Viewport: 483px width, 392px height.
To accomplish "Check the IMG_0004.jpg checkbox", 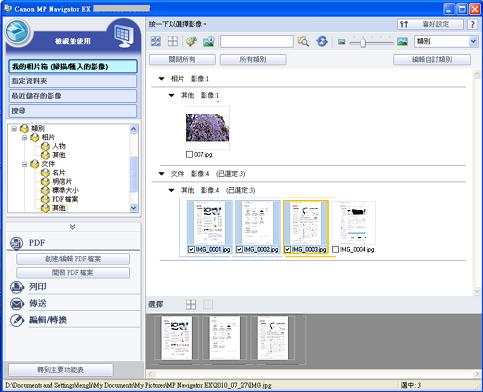I will click(x=336, y=249).
